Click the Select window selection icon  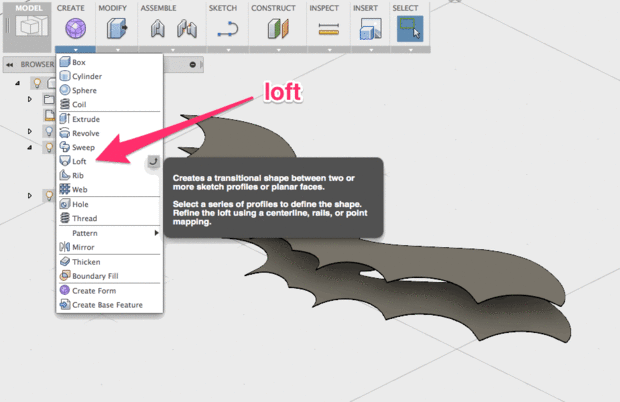[410, 29]
